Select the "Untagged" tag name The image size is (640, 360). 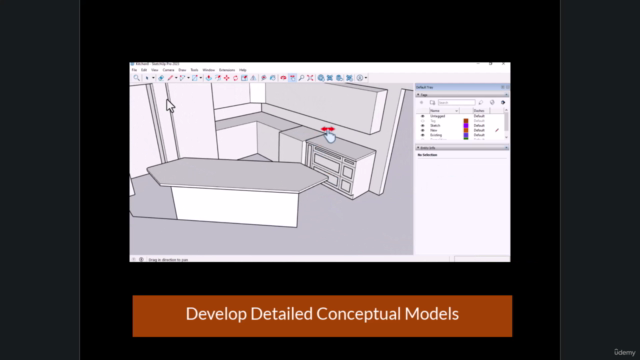click(437, 116)
